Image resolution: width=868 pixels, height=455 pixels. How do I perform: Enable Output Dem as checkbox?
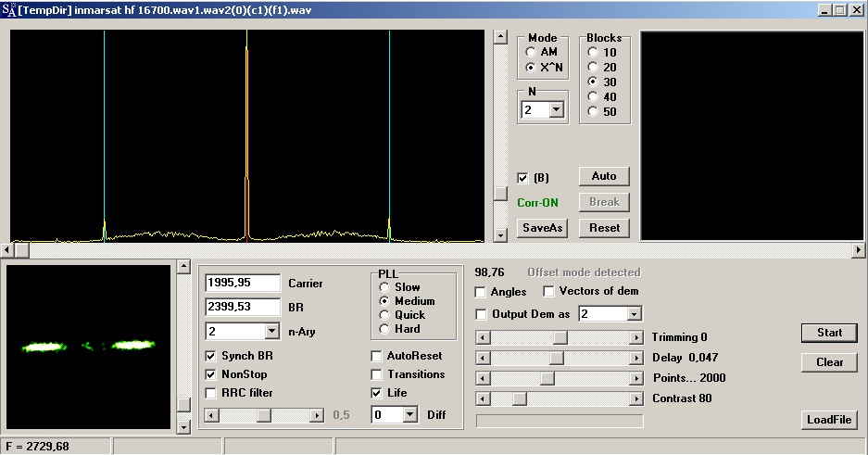[x=481, y=314]
